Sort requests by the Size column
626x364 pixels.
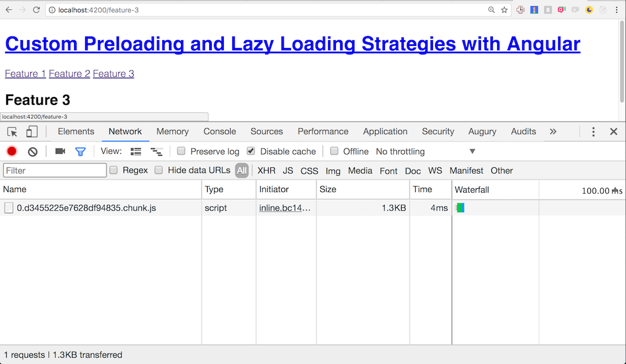click(363, 189)
